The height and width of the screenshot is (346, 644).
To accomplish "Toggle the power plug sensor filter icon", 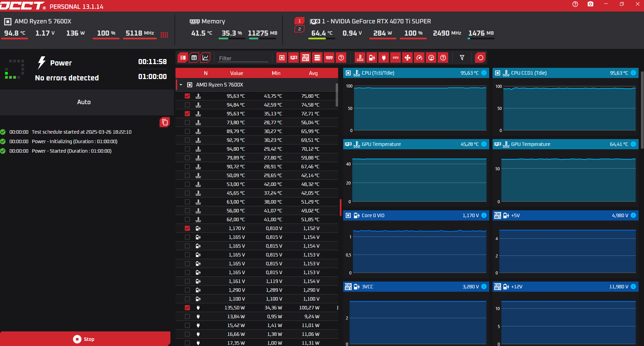I will coord(384,58).
